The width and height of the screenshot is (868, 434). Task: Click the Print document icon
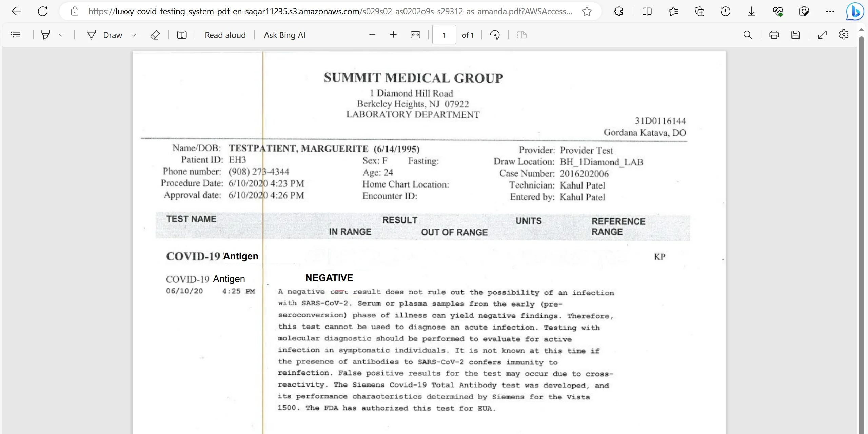773,35
